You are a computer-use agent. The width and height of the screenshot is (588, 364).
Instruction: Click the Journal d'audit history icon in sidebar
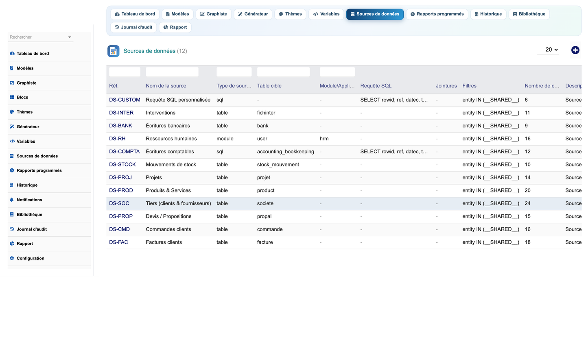point(12,229)
